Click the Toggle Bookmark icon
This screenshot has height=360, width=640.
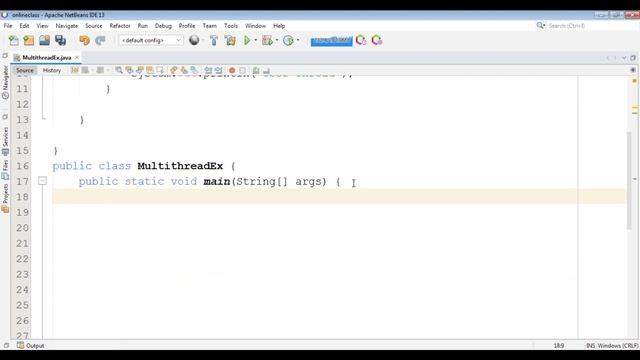194,70
